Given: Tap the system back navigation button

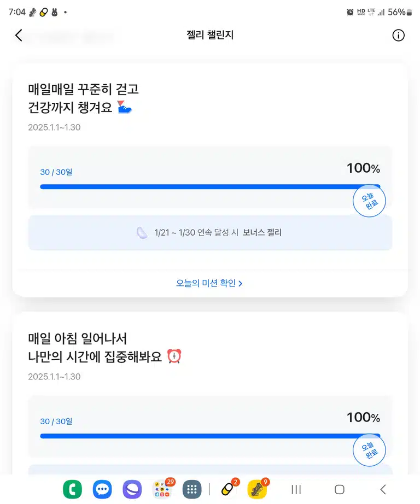Looking at the screenshot, I should [383, 490].
